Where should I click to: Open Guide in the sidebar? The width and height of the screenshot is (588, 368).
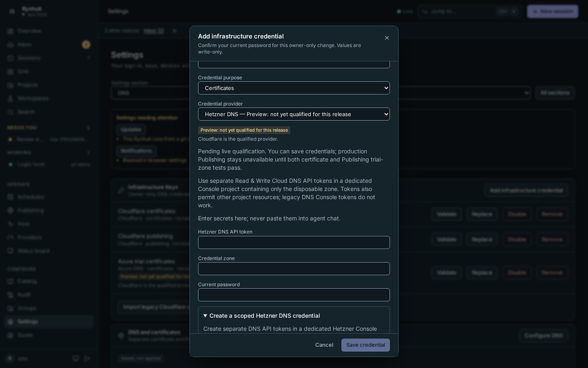pos(49,335)
